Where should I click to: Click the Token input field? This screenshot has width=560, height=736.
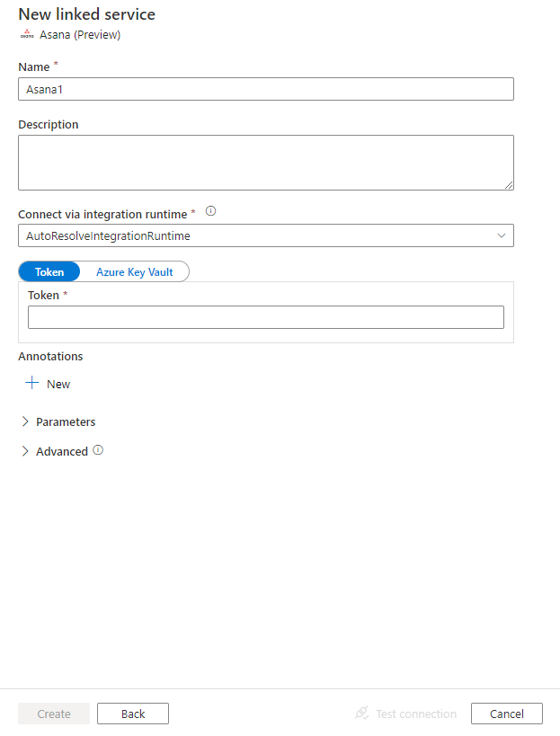click(265, 316)
